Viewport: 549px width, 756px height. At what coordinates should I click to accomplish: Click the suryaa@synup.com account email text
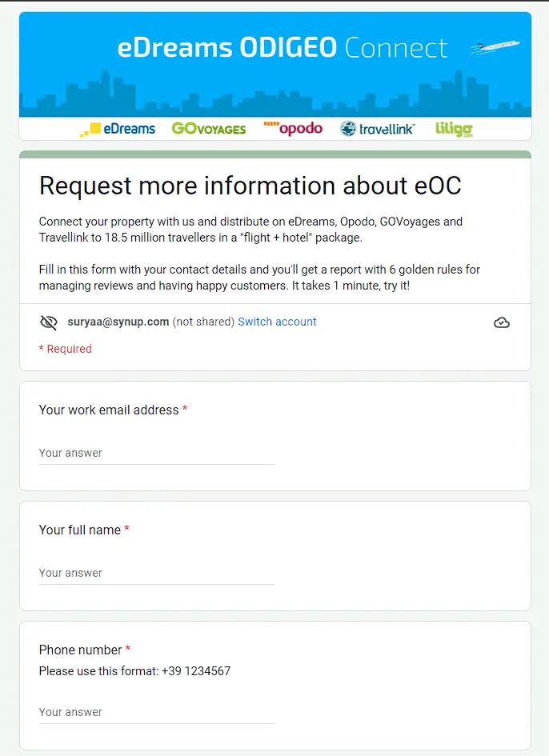coord(118,322)
